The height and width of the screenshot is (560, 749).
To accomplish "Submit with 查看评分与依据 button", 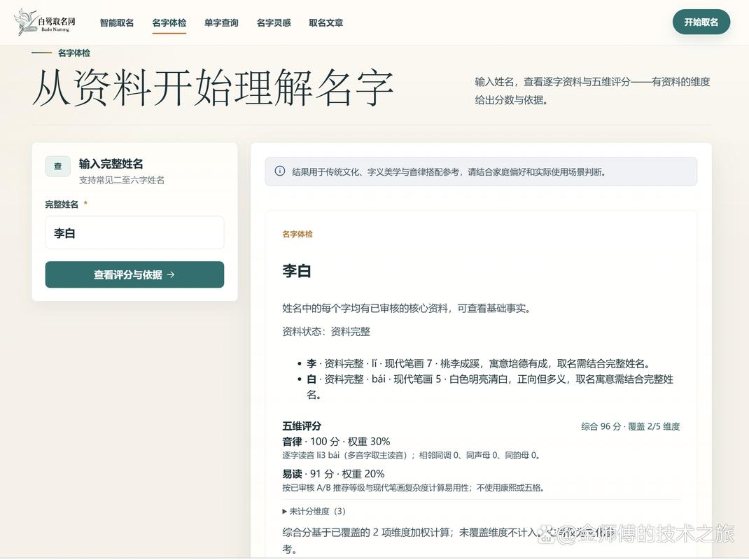I will 134,274.
